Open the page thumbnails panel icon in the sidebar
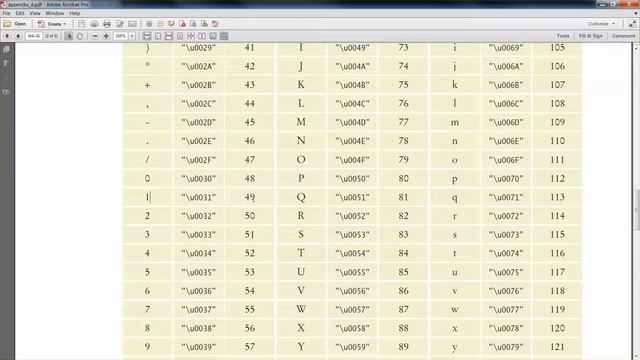Screen dimensions: 640x360 [x=6, y=49]
